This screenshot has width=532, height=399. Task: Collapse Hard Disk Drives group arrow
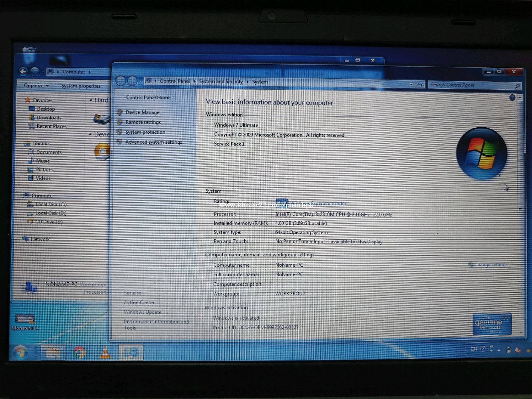click(x=91, y=100)
